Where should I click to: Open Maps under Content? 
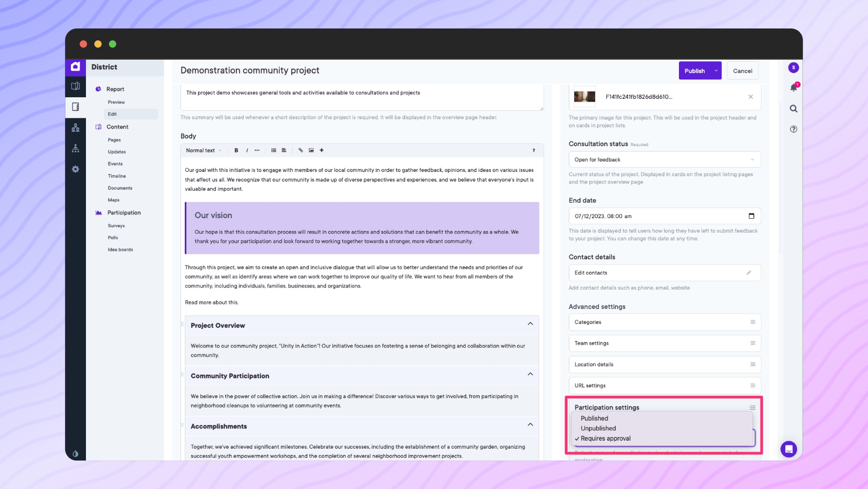pos(114,200)
